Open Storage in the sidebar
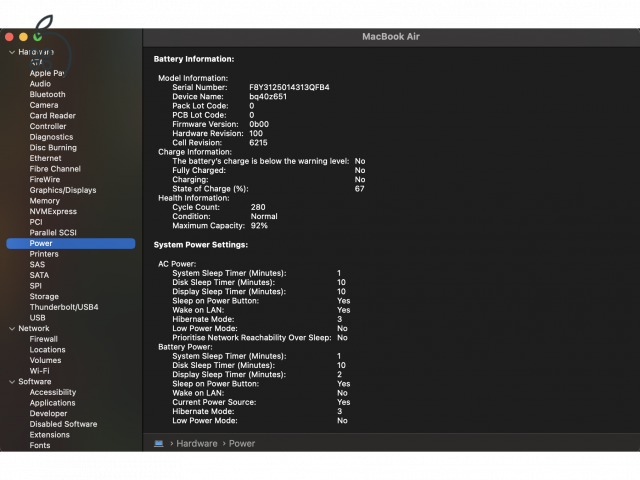 click(44, 296)
